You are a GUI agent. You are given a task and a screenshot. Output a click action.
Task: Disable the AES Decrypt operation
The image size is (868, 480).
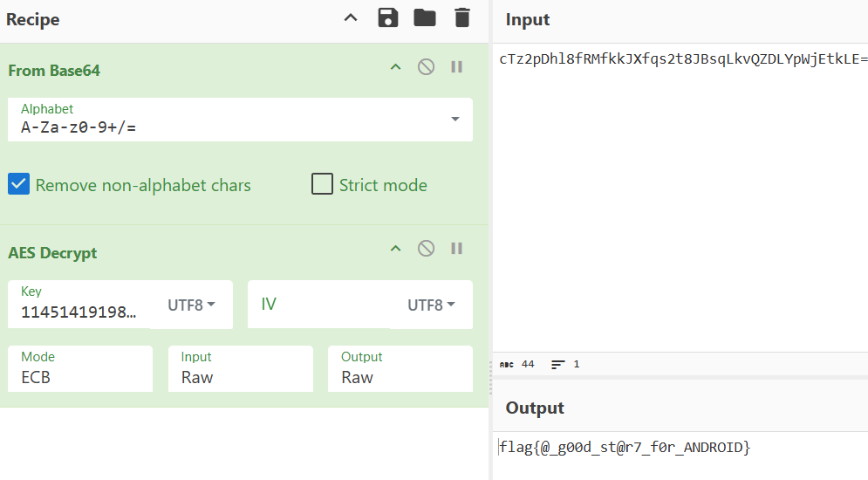point(426,249)
